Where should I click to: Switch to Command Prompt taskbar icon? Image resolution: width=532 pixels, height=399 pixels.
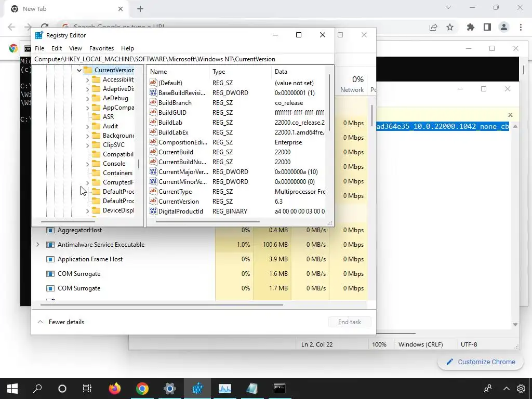(x=280, y=389)
